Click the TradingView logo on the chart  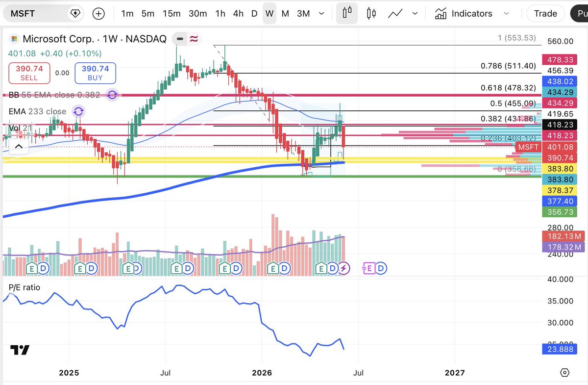[x=20, y=350]
